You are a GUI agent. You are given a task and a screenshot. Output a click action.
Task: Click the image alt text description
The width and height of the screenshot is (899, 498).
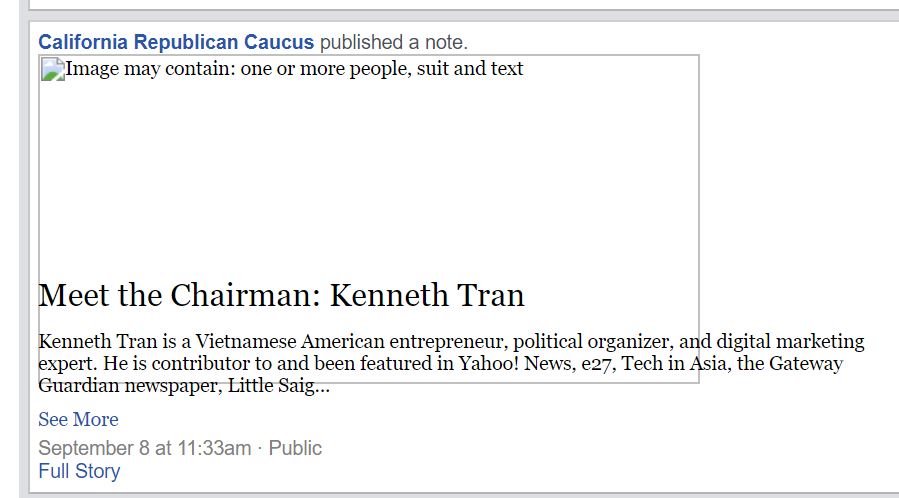[x=294, y=69]
